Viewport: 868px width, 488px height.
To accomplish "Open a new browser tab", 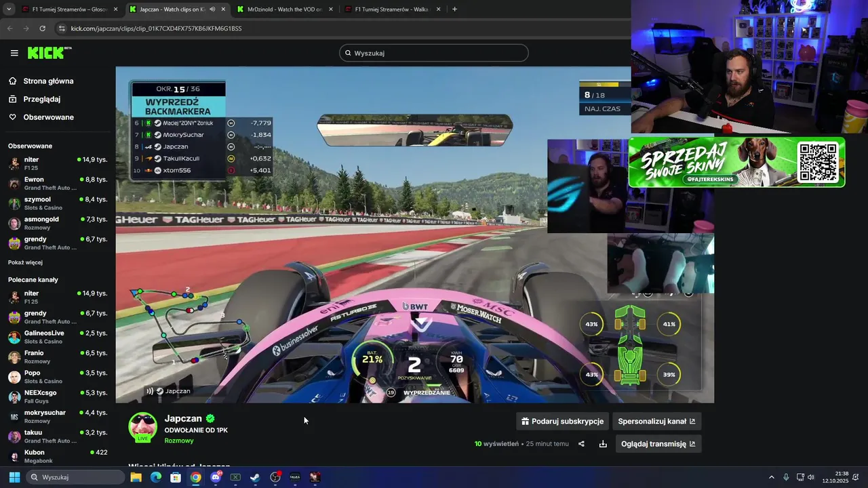I will 454,9.
